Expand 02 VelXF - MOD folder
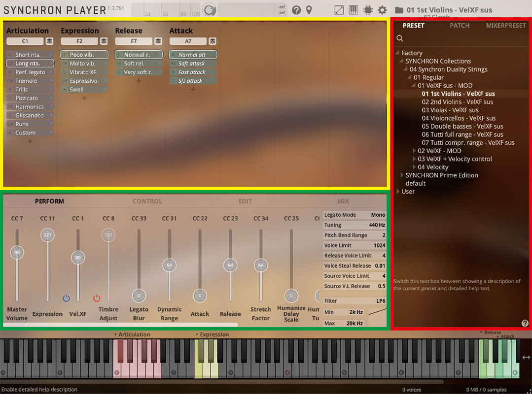Screen dimensions: 532x394 [x=414, y=151]
